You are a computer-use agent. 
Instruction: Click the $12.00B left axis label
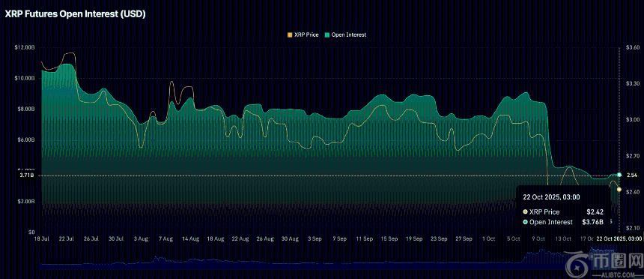tap(25, 47)
